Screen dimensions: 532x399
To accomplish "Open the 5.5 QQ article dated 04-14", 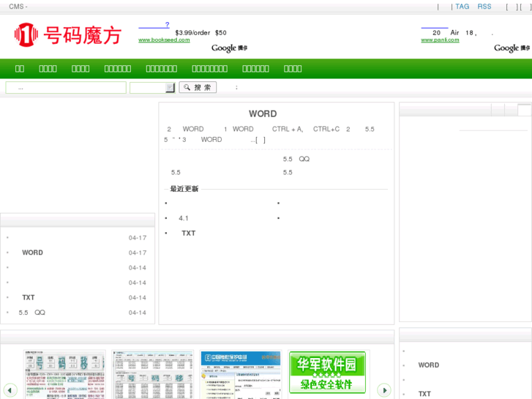I will (31, 313).
